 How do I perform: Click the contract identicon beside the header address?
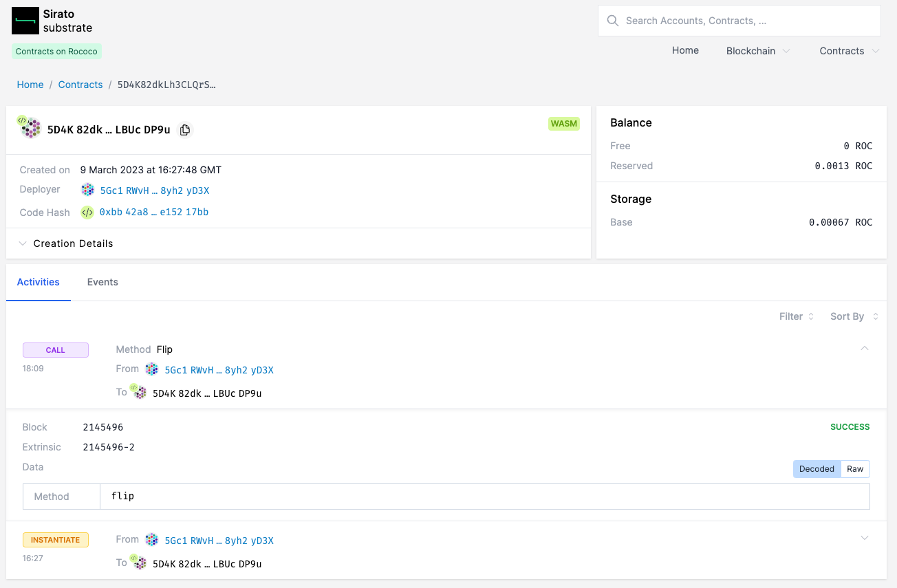pos(29,127)
